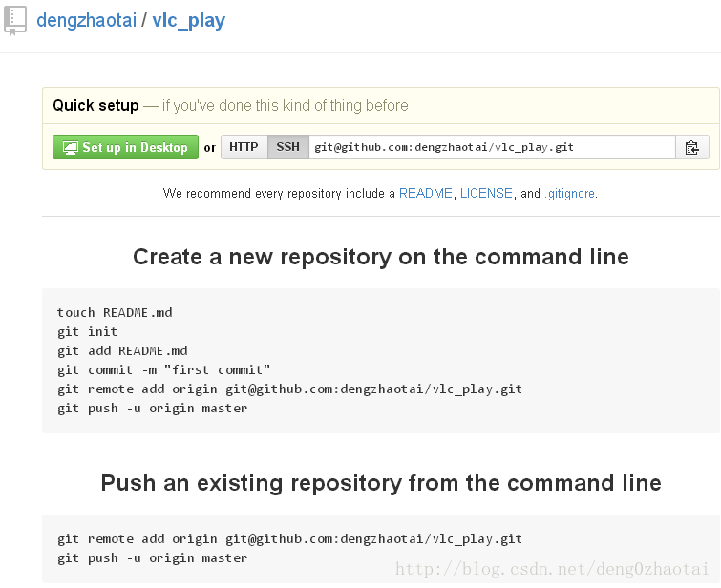Select the SSH protocol option
This screenshot has height=588, width=721.
tap(287, 147)
